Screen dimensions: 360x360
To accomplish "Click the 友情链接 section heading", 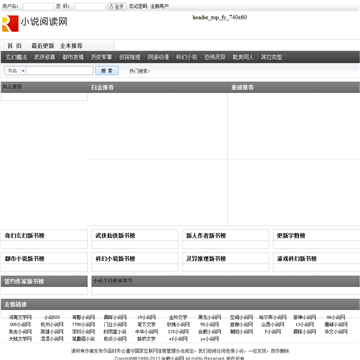I will [16, 305].
